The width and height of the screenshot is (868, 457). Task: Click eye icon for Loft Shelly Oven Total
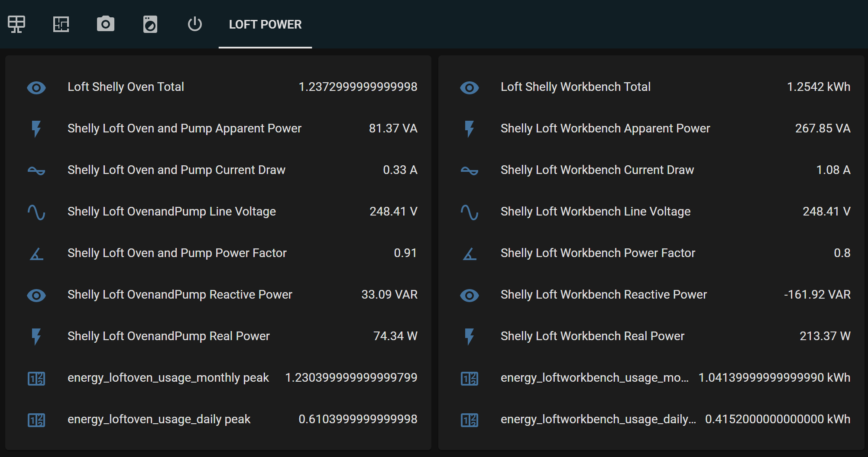tap(36, 88)
